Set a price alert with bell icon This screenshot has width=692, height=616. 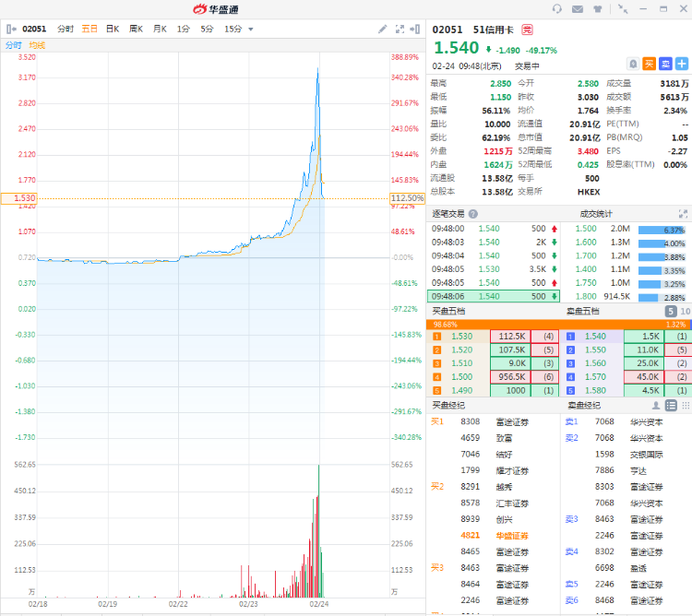(x=633, y=64)
